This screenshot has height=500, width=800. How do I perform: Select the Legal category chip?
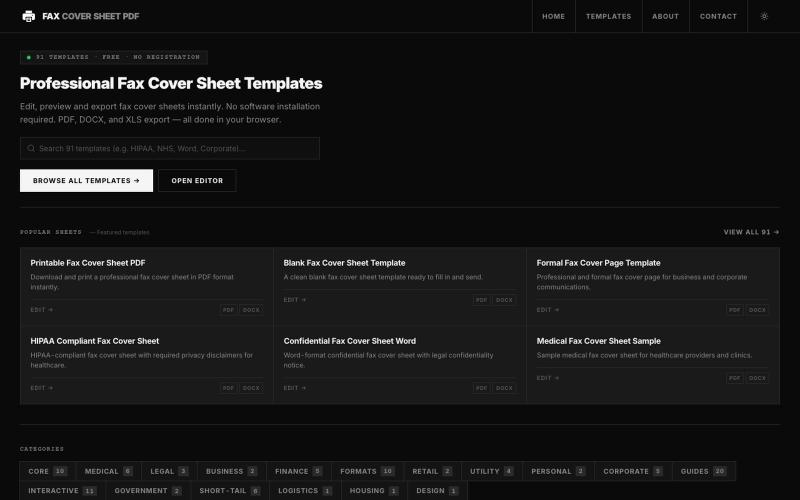(169, 471)
